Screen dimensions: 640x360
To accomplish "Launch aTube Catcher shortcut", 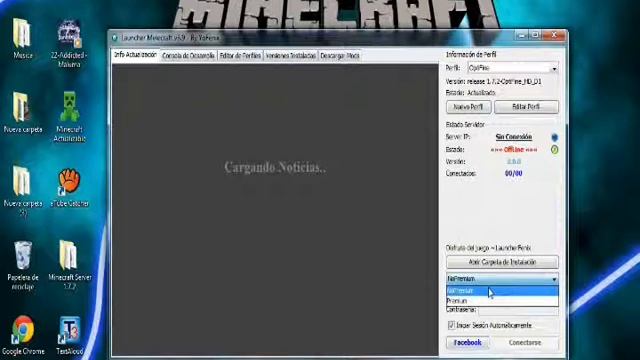I will pyautogui.click(x=69, y=187).
